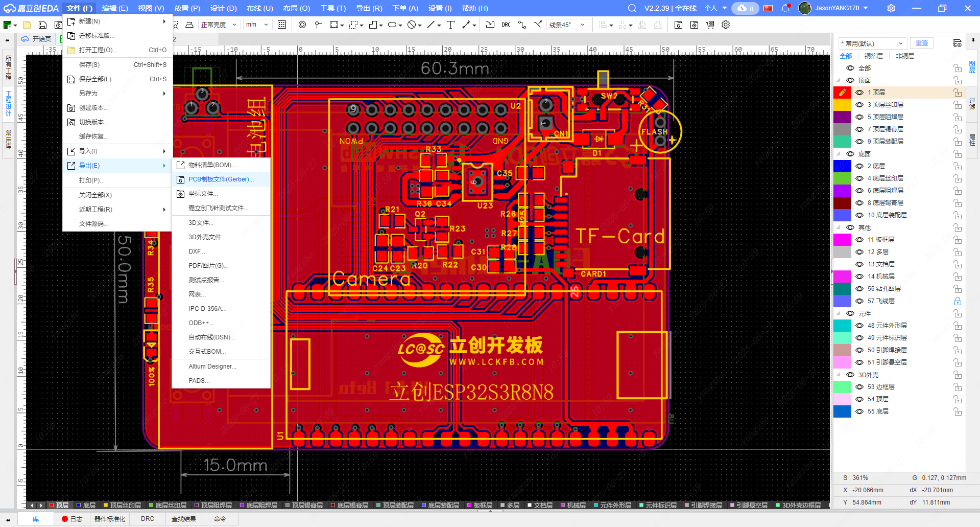Choose 3D文件 export option
980x527 pixels.
221,223
